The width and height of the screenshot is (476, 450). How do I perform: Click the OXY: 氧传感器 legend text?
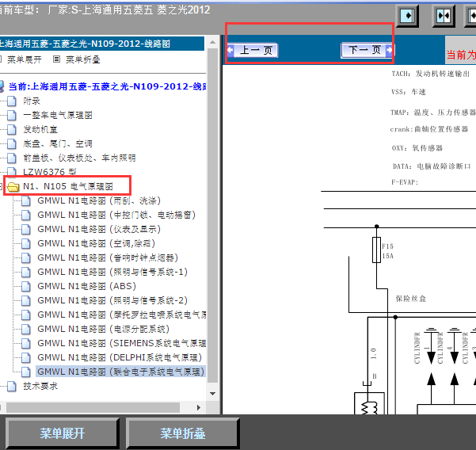tap(417, 148)
